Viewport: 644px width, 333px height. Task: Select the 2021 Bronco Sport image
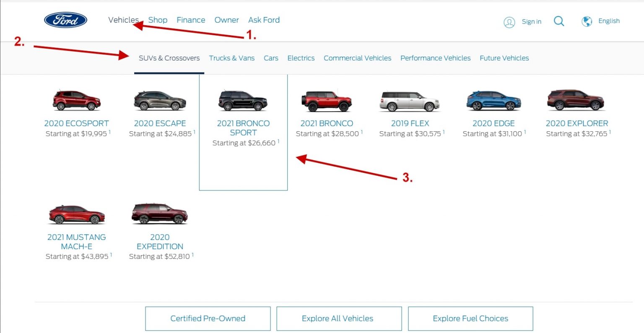coord(243,101)
